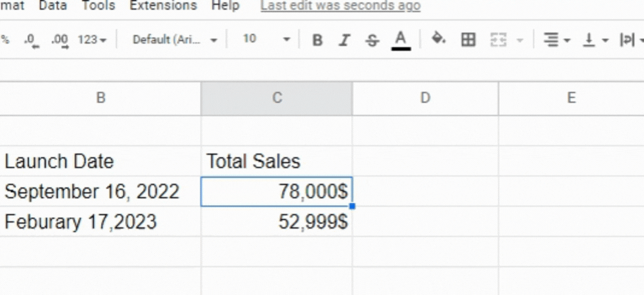Screen dimensions: 644x295
Task: Open the Help menu
Action: coord(225,6)
